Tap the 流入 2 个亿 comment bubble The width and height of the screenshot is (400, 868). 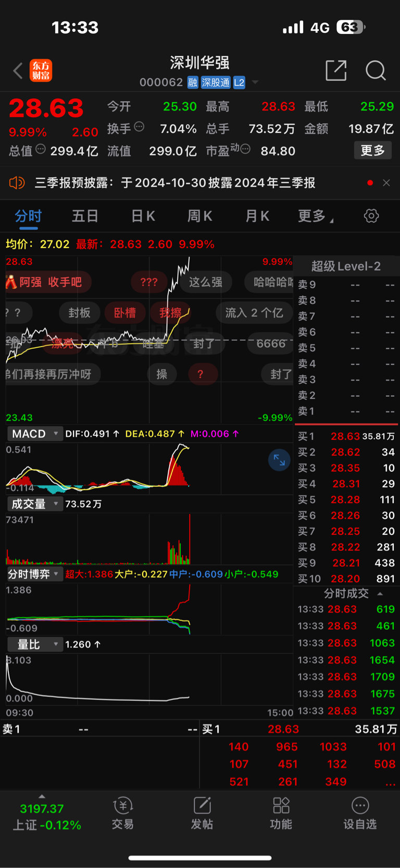click(x=254, y=313)
